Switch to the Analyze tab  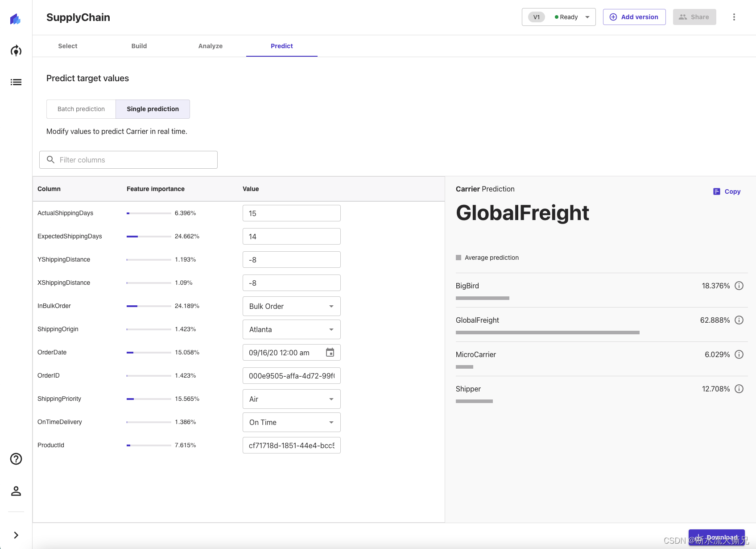[x=211, y=46]
